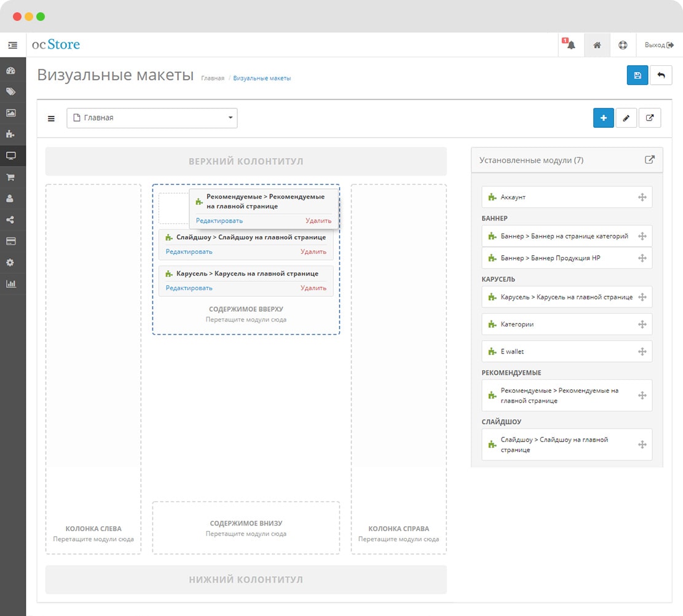
Task: Edit the layout with pencil button
Action: [x=626, y=118]
